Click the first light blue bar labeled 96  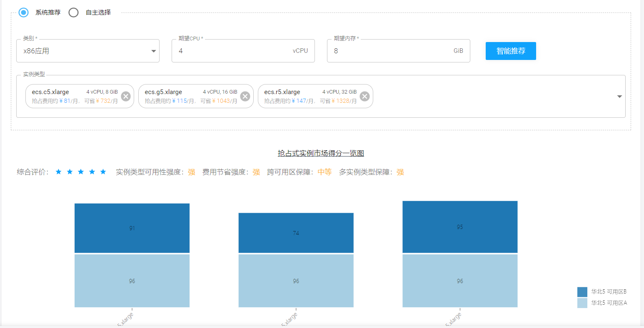[x=132, y=281]
